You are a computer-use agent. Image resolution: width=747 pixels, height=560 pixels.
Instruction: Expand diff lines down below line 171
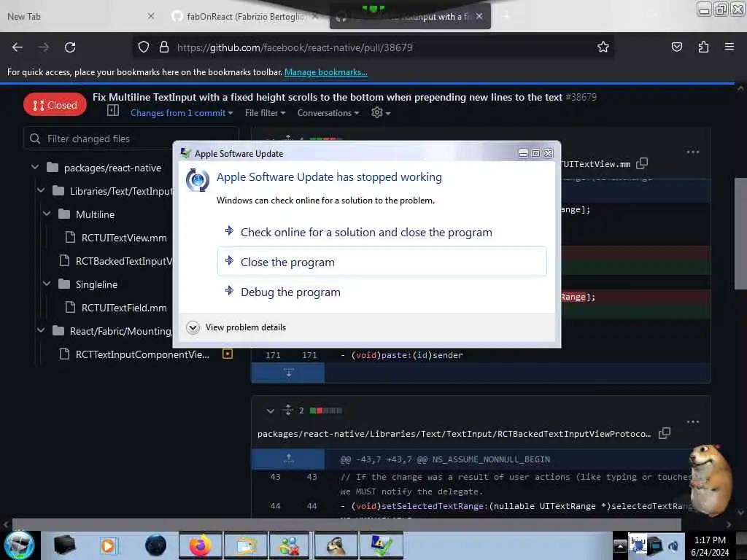coord(288,373)
